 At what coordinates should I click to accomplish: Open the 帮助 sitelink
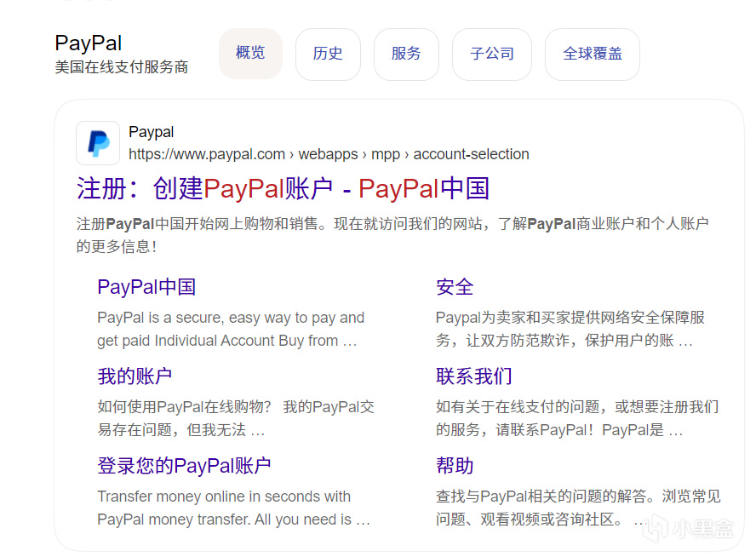coord(455,466)
